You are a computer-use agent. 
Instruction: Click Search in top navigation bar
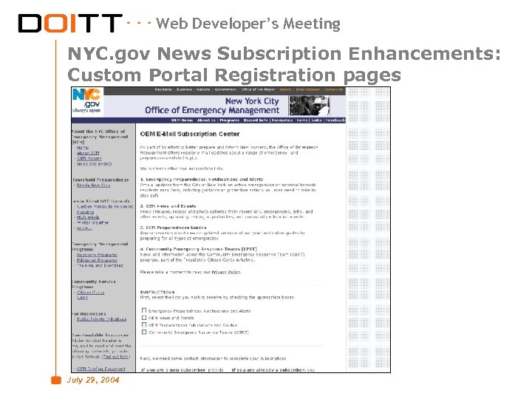pos(285,89)
